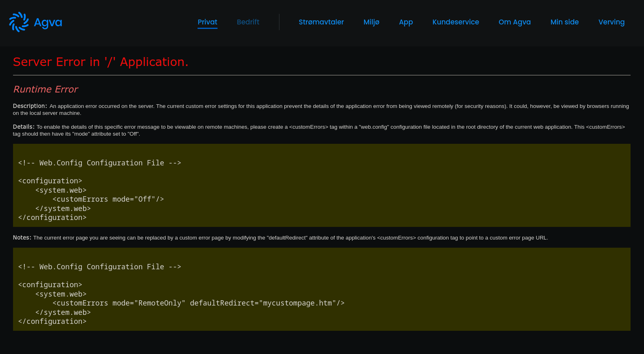Switch to the Bedrift tab

coord(248,22)
